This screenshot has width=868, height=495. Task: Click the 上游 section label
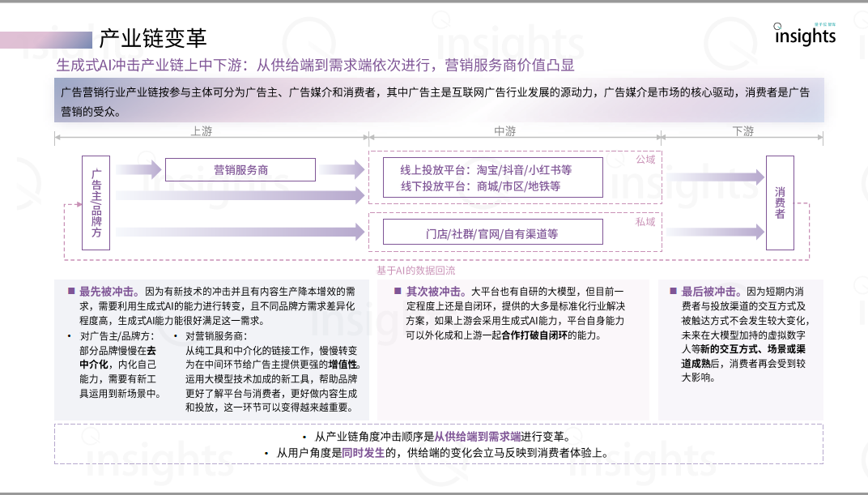pyautogui.click(x=202, y=131)
